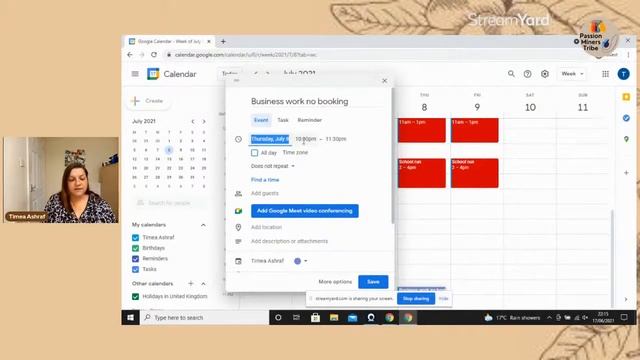Open the end time 11:30pm picker
The height and width of the screenshot is (360, 640).
336,139
